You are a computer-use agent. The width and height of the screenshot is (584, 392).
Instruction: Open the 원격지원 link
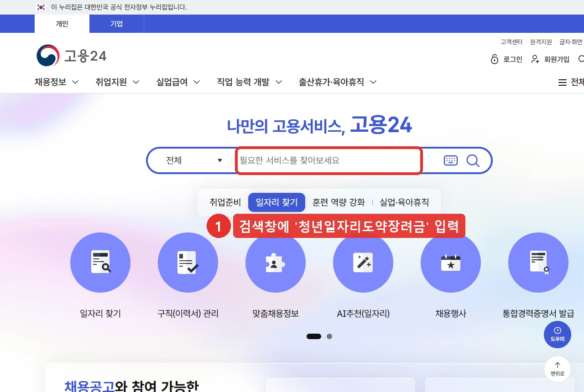pos(541,42)
